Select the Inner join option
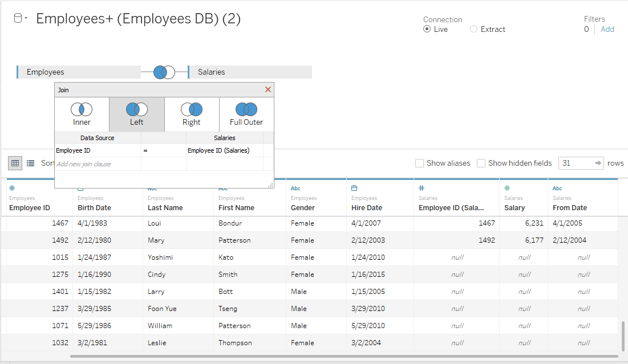This screenshot has width=628, height=364. click(81, 113)
